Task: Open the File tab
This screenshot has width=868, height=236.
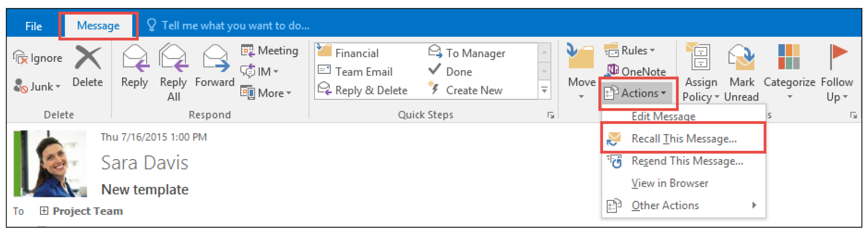Action: [x=33, y=26]
